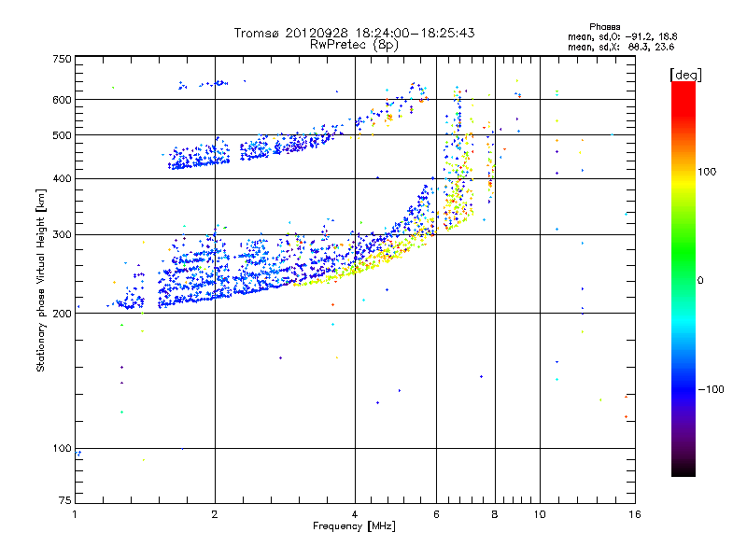Click the plot title 'Tromsø 20120928 18:24:00-18:25:43'
The image size is (747, 560).
[x=354, y=33]
